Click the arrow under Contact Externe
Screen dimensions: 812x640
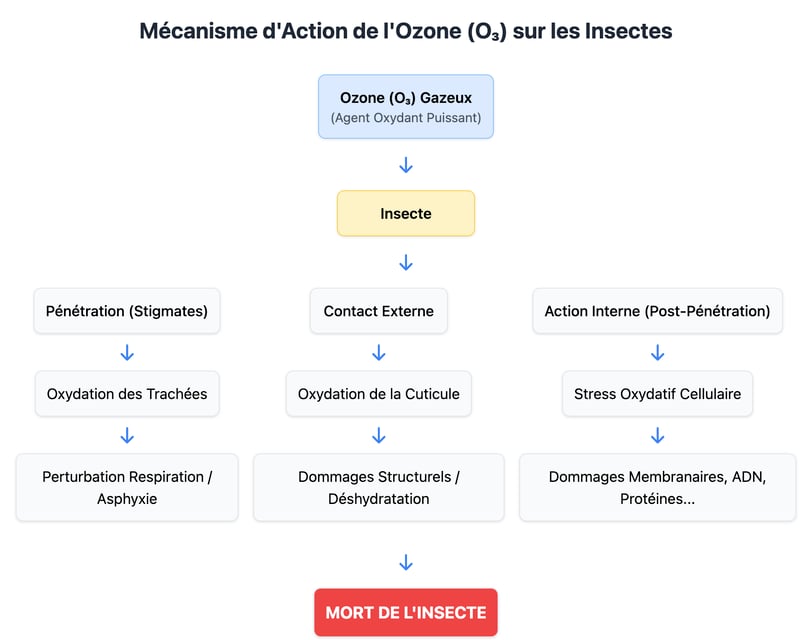[379, 353]
